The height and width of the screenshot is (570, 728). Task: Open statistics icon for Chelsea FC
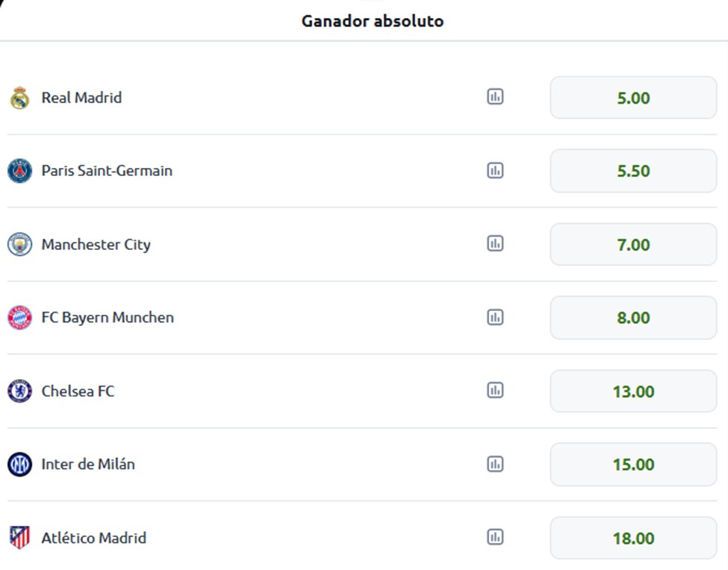click(x=495, y=390)
